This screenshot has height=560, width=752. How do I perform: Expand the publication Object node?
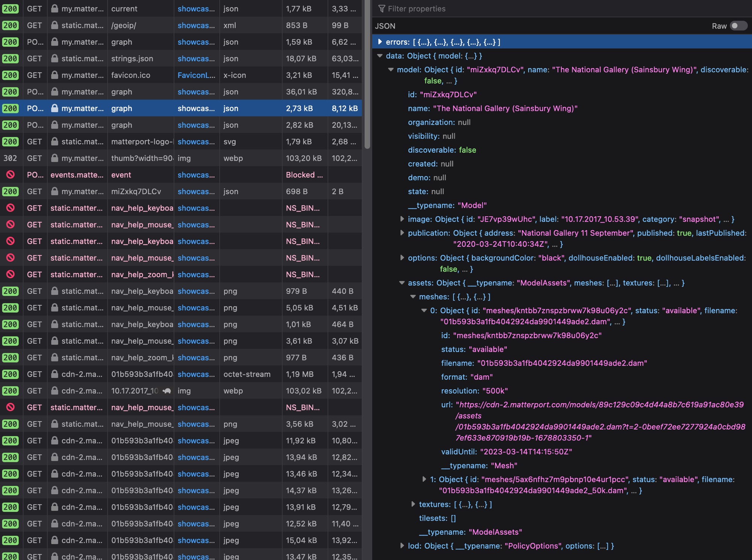(x=402, y=233)
